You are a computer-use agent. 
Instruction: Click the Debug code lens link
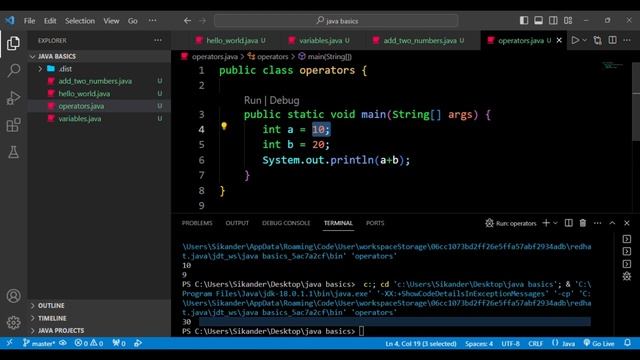point(284,100)
